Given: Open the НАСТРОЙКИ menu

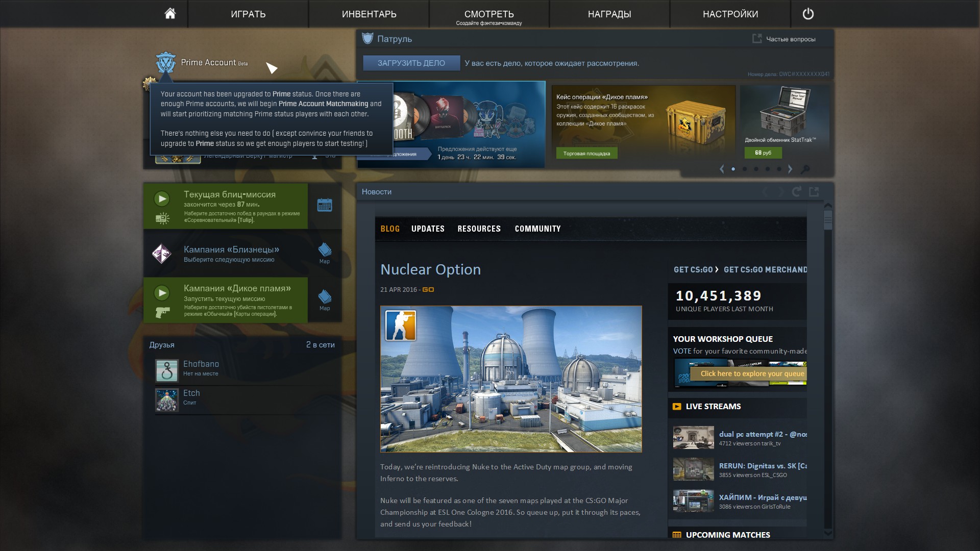Looking at the screenshot, I should tap(730, 14).
